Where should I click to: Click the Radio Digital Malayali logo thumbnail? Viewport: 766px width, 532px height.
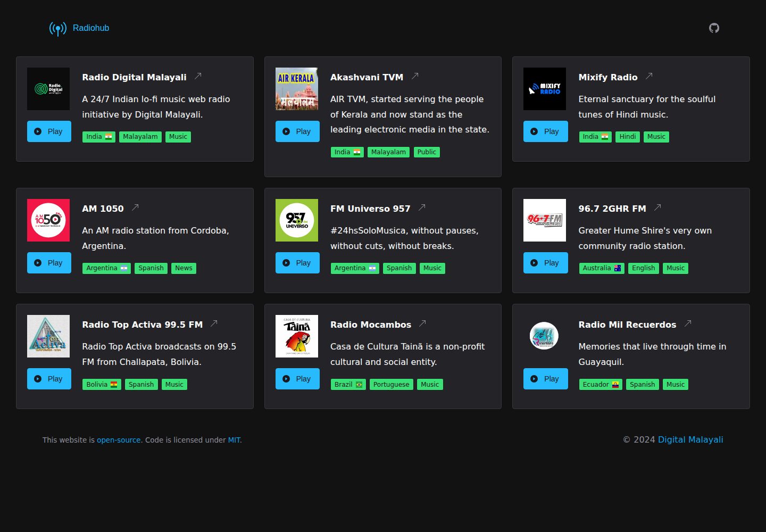48,89
